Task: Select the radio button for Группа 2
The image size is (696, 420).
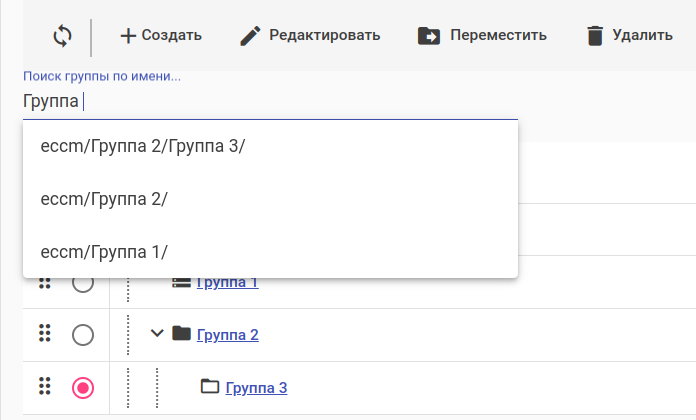Action: pos(83,334)
